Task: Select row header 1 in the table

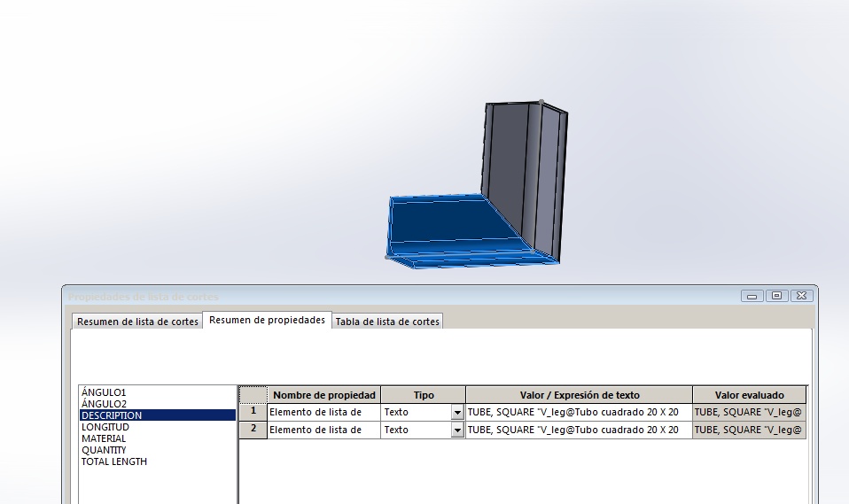Action: tap(253, 412)
